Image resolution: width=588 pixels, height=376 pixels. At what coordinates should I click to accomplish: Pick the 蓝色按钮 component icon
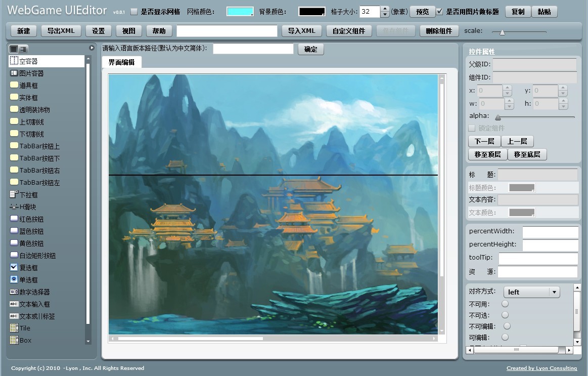(14, 231)
